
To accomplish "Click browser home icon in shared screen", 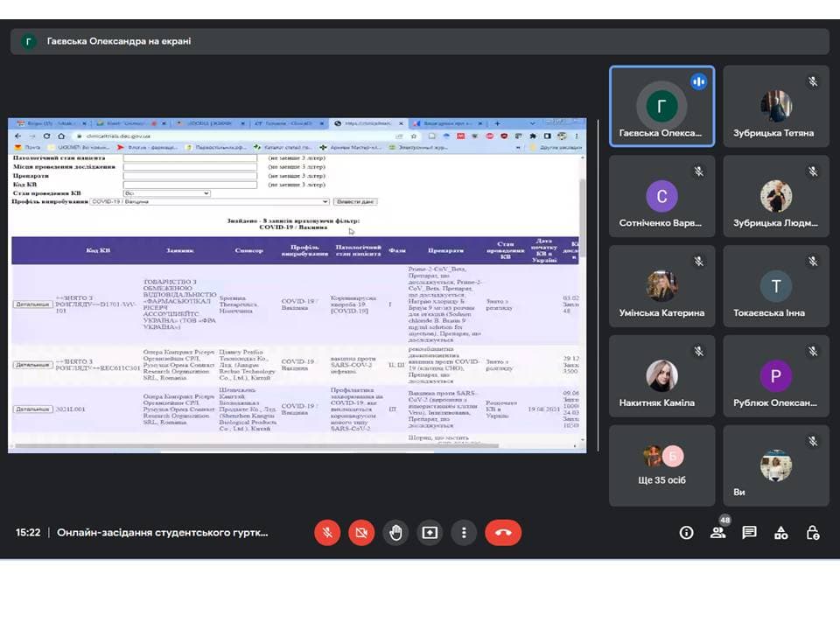I will [61, 136].
